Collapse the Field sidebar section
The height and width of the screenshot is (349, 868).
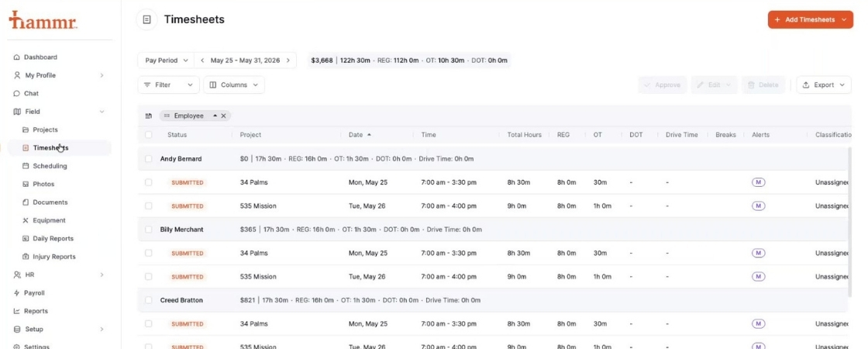coord(102,112)
